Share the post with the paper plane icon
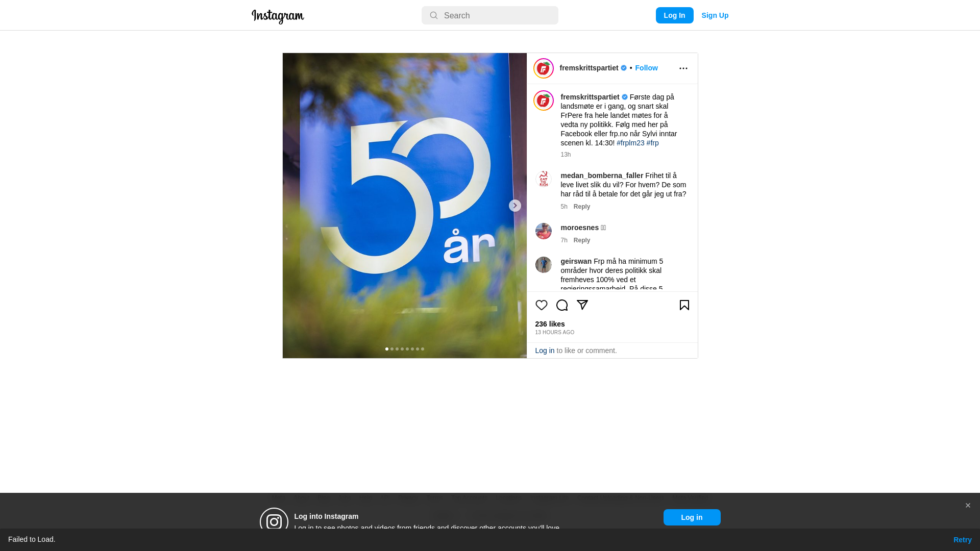Viewport: 980px width, 551px height. click(x=582, y=305)
